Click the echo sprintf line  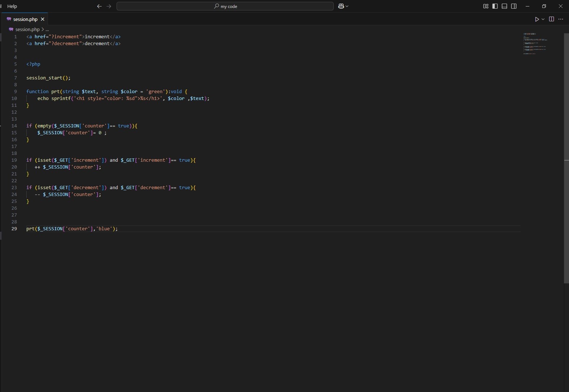coord(123,98)
